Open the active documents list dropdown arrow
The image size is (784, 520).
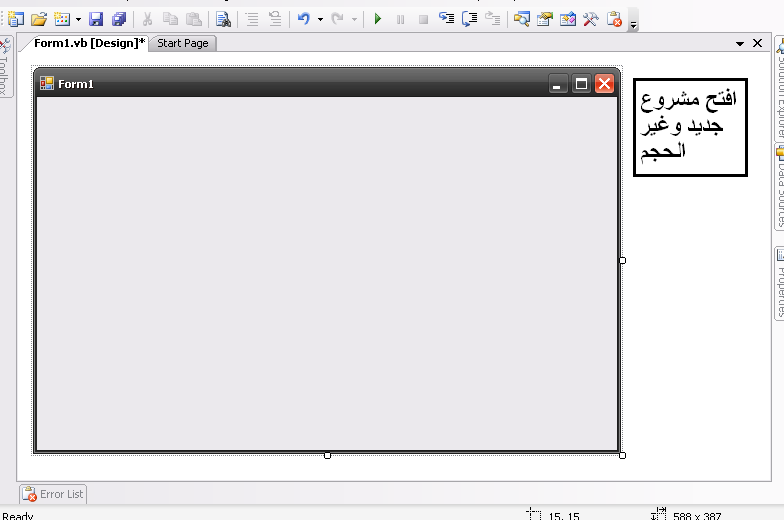point(741,43)
